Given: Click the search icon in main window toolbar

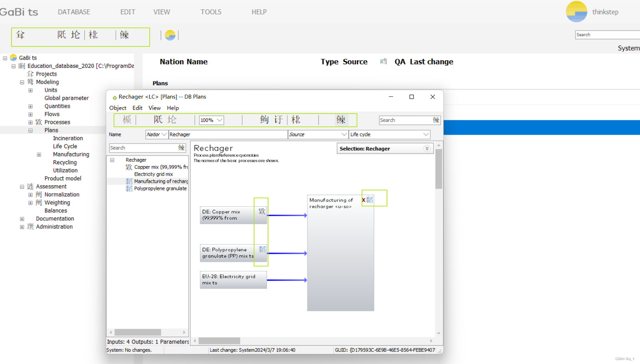Looking at the screenshot, I should pyautogui.click(x=124, y=35).
